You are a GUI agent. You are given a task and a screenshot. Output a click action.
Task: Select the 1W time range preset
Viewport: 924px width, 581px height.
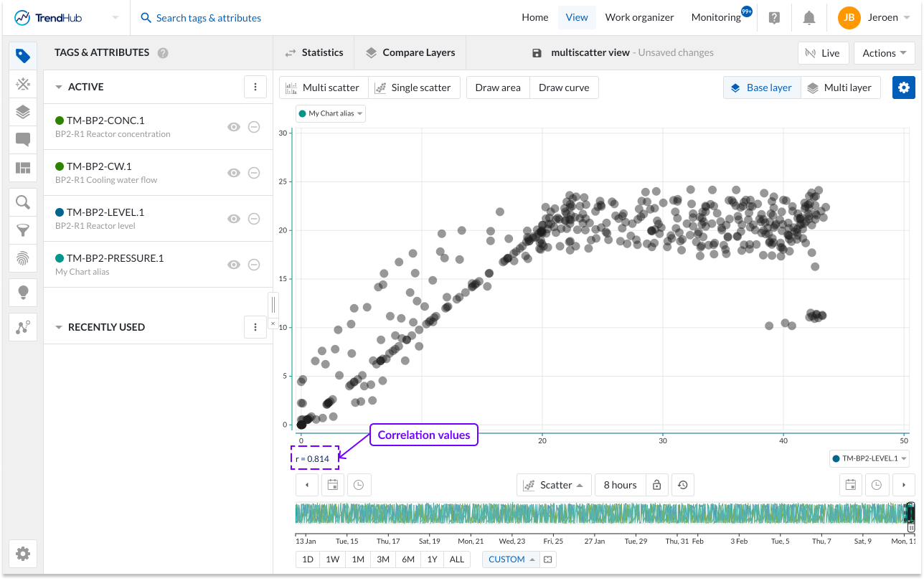click(332, 559)
